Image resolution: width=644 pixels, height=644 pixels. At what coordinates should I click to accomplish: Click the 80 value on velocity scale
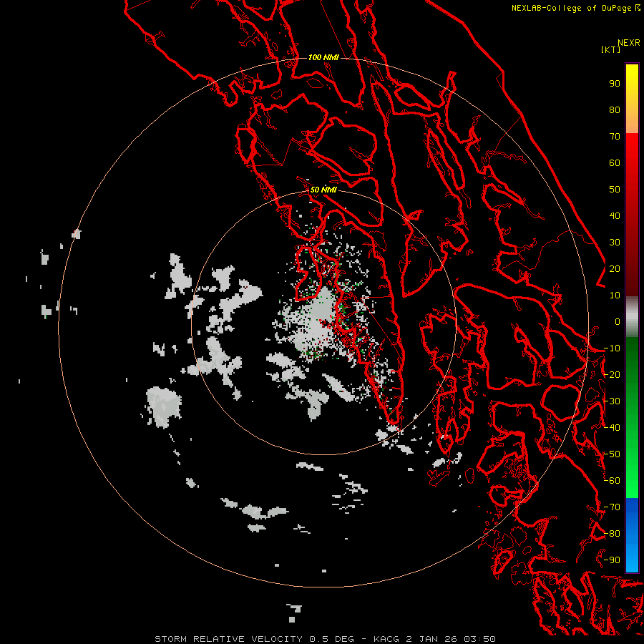(615, 109)
